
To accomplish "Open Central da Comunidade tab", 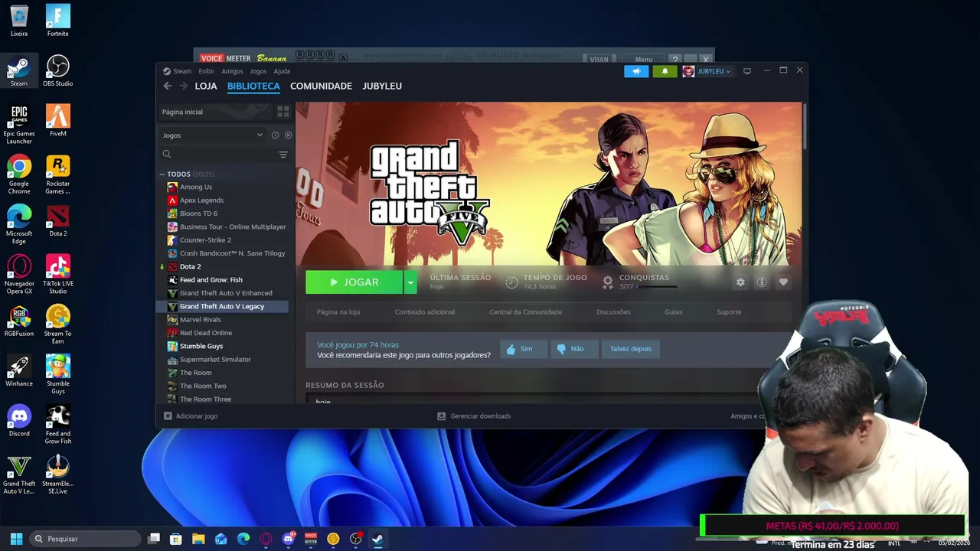I will (525, 312).
